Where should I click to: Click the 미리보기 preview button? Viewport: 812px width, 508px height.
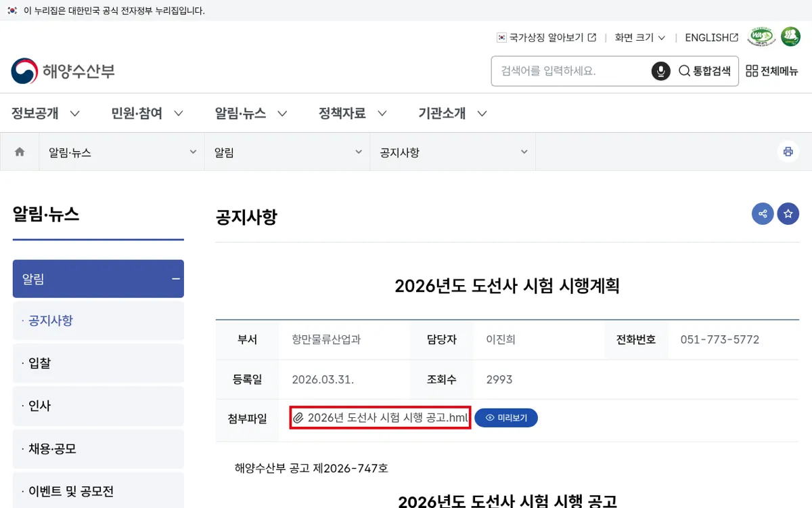(x=506, y=418)
